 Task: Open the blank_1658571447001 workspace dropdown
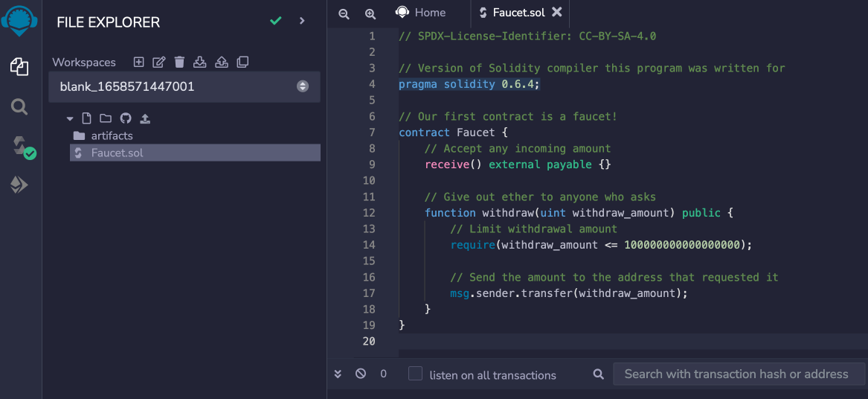pyautogui.click(x=184, y=86)
